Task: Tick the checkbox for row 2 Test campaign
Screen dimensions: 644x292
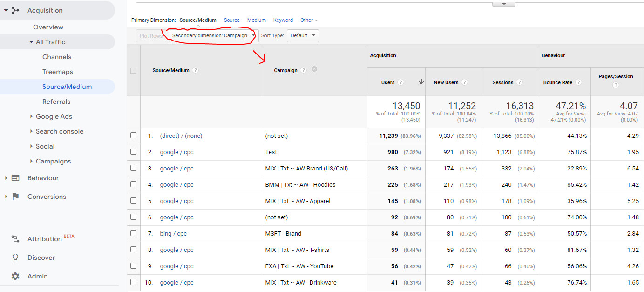Action: (x=134, y=152)
